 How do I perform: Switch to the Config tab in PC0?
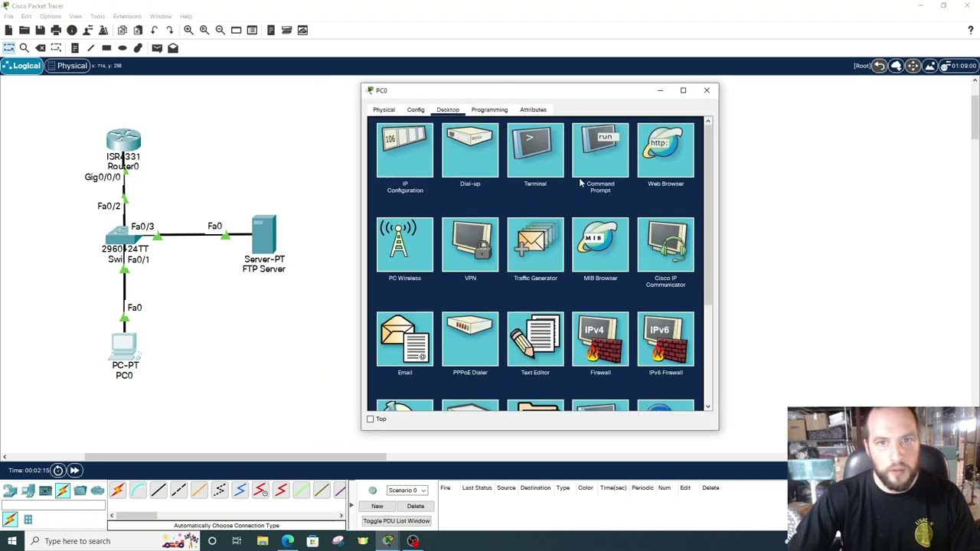click(416, 109)
